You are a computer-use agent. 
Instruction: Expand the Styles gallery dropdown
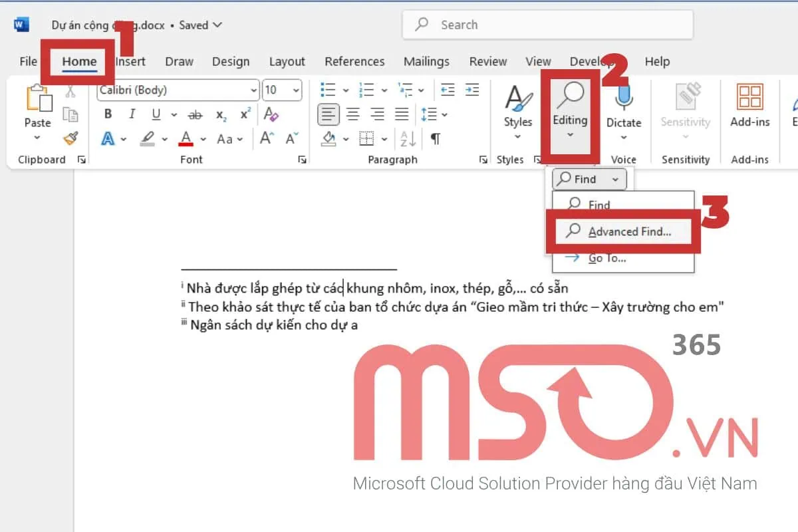[517, 138]
